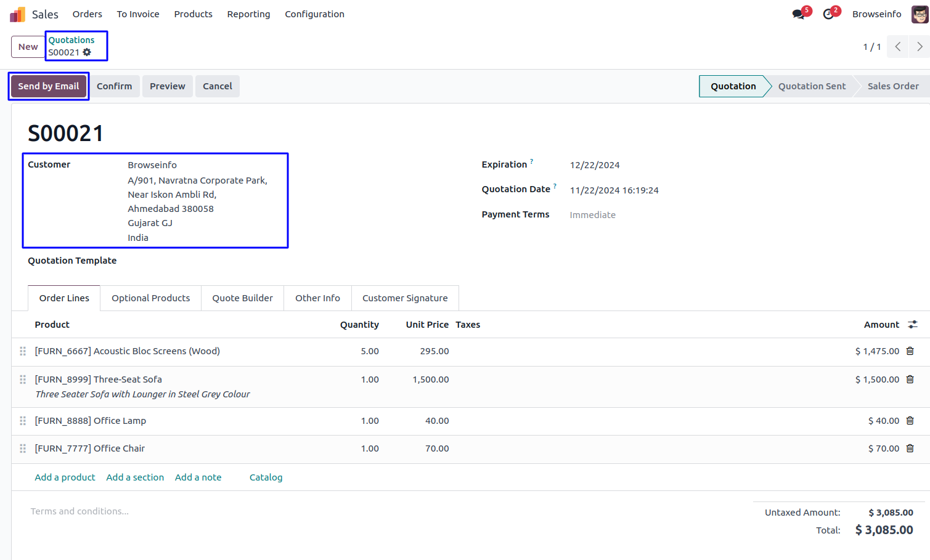Switch to the Optional Products tab

(150, 298)
